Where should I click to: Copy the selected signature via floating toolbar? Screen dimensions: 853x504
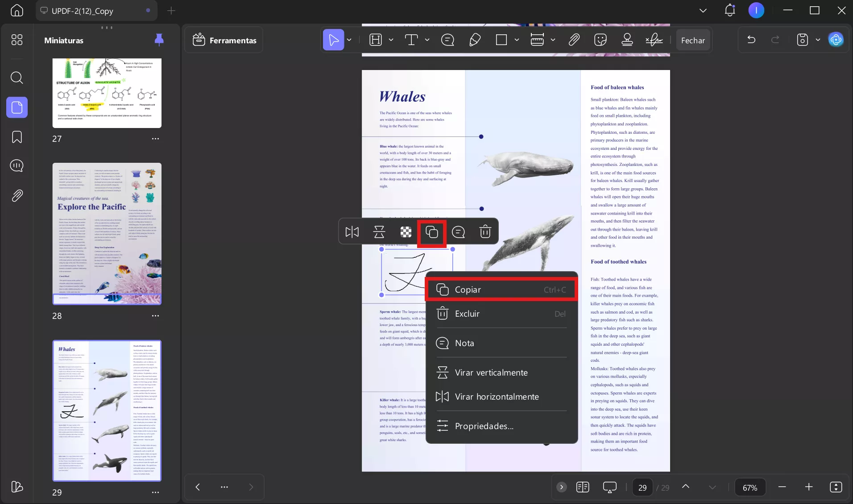coord(431,231)
